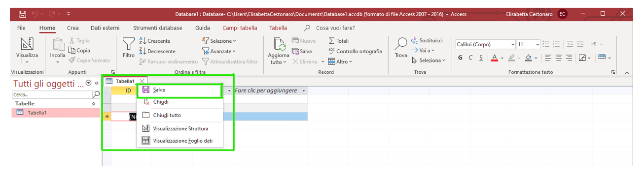Screen dimensions: 644x180
Task: Click the Cerca search field
Action: click(52, 94)
